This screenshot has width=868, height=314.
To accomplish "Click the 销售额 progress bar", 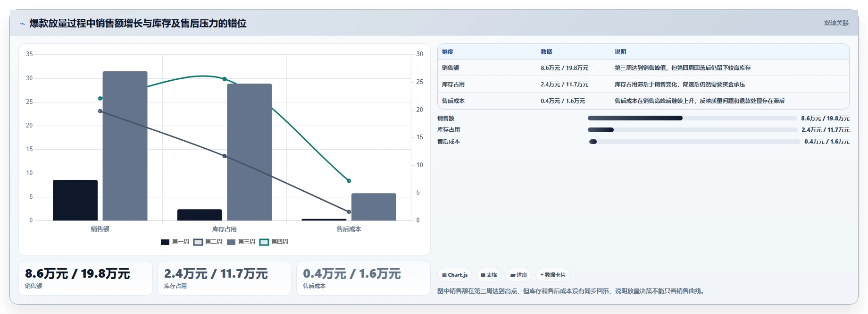I will (692, 118).
